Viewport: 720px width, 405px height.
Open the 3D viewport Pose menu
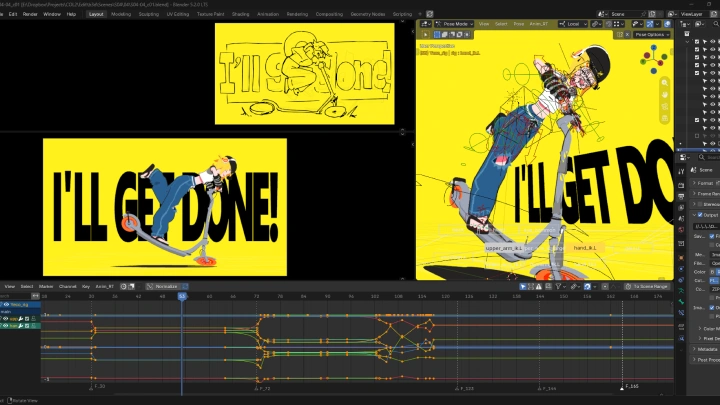tap(519, 24)
